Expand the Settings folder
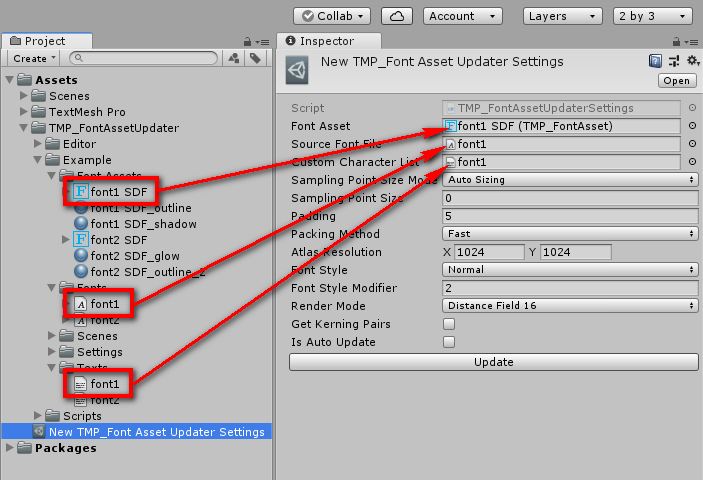Screen dimensions: 703x480 [x=52, y=352]
